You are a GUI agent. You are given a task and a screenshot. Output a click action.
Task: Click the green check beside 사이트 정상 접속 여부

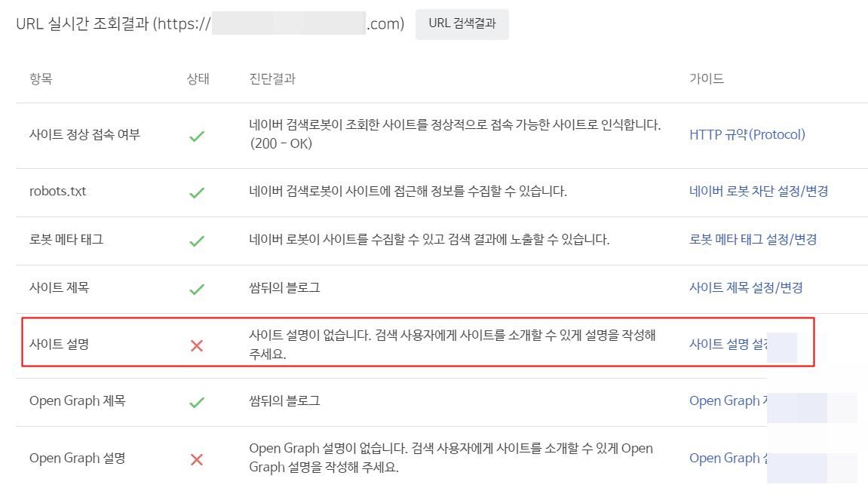[198, 136]
